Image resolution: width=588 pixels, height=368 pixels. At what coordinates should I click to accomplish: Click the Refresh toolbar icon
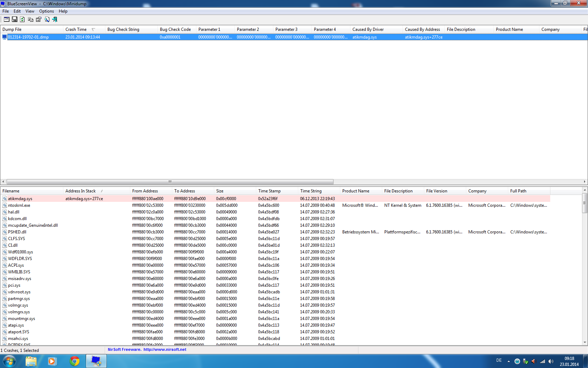pyautogui.click(x=22, y=19)
